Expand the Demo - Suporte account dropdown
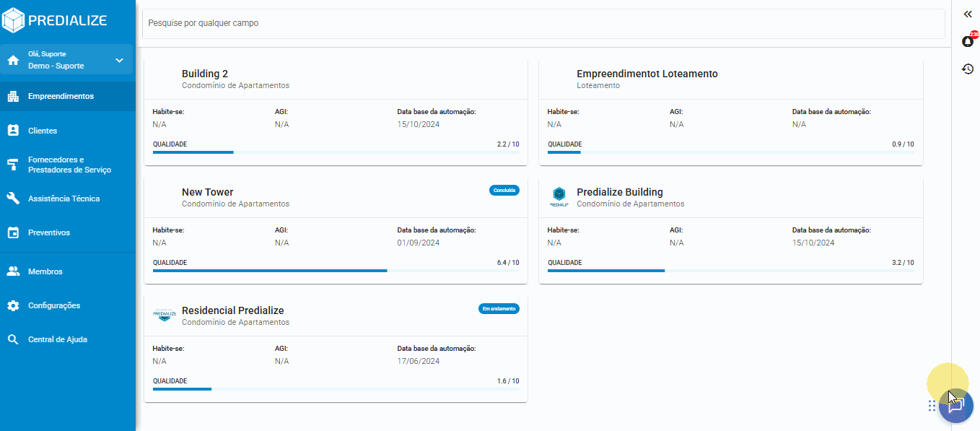Screen dimensions: 980x431 coord(120,60)
